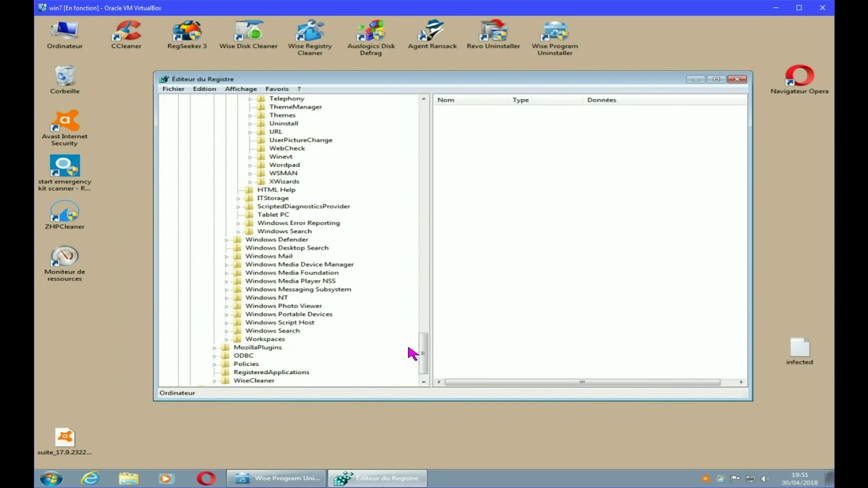Select the RegisteredApplications key

(271, 372)
